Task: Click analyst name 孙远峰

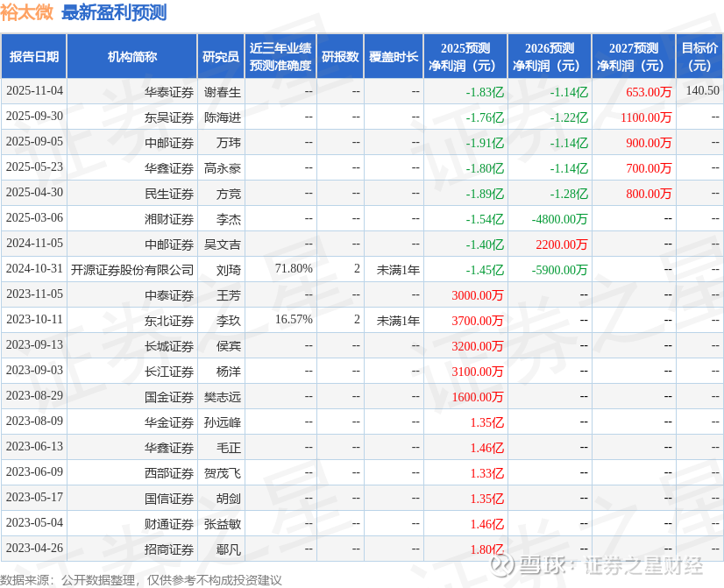Action: (223, 422)
